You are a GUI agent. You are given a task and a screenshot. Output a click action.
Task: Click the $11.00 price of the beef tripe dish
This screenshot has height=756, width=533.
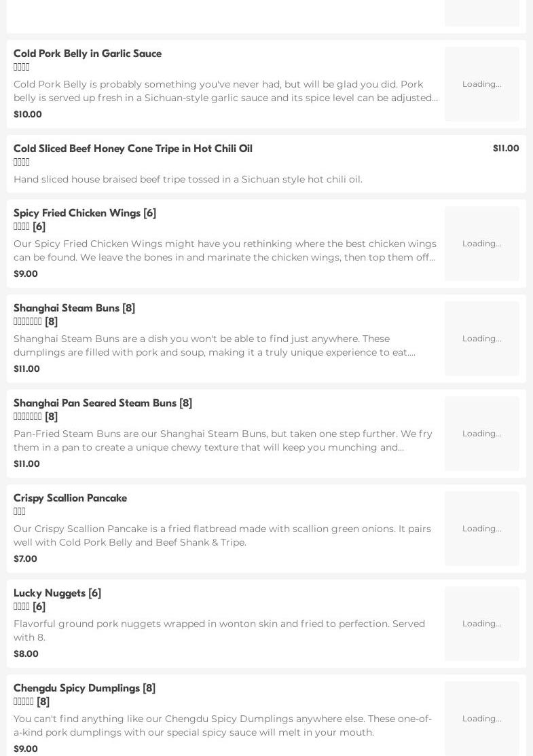pyautogui.click(x=505, y=149)
